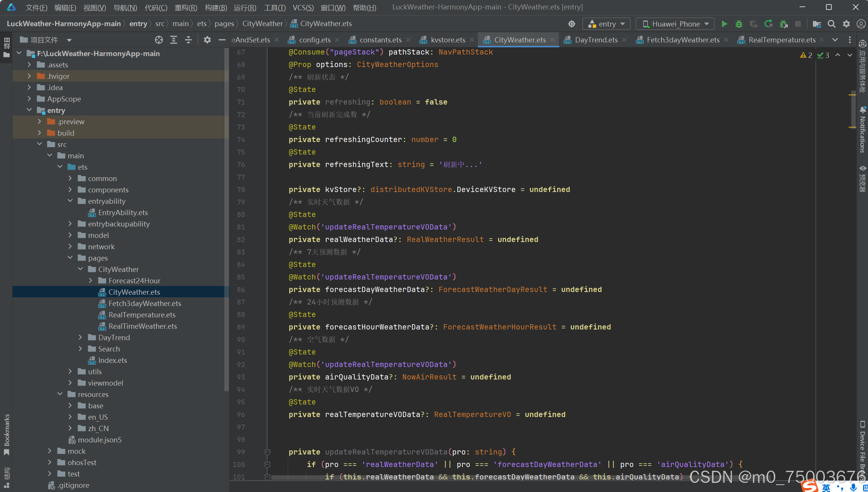Viewport: 868px width, 492px height.
Task: Click the pages breadcrumb in navigation bar
Action: [224, 23]
